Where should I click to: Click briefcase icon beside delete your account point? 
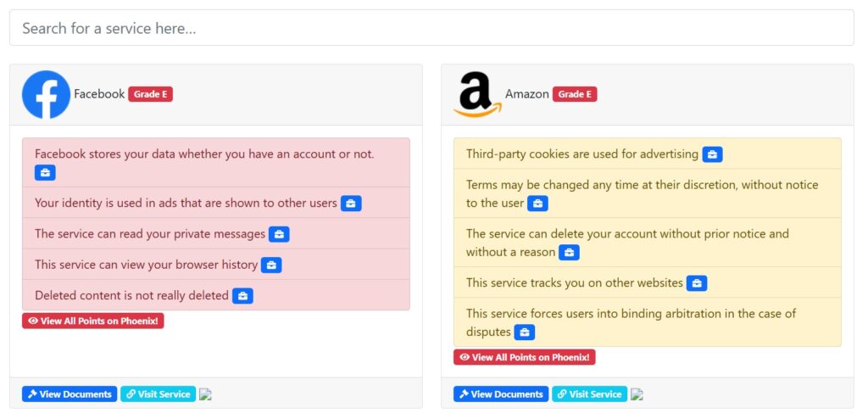(569, 253)
